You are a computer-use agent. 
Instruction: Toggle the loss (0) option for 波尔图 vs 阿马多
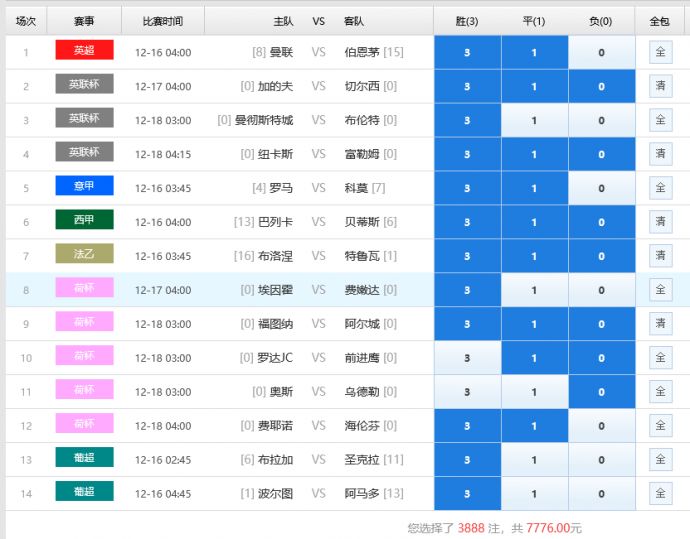601,494
